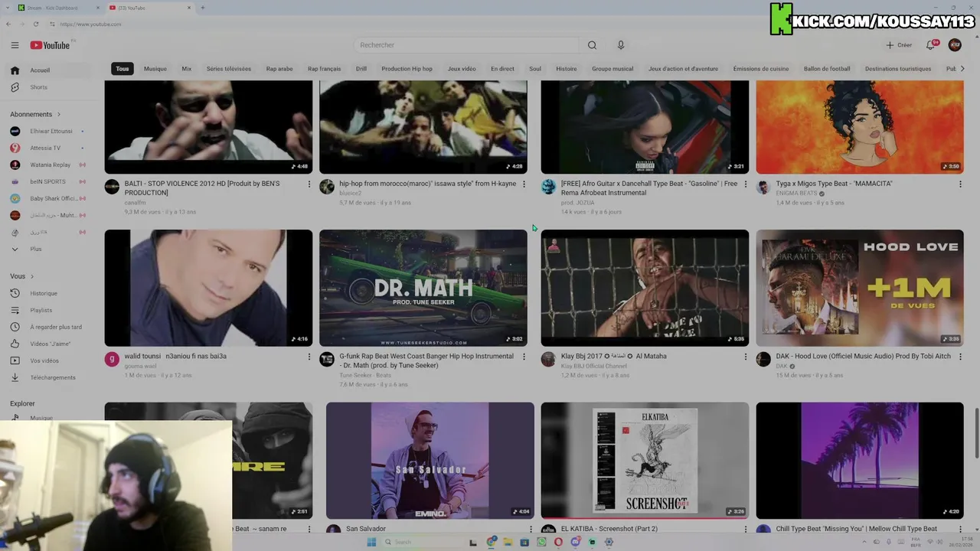Select the Rap arabe chip
This screenshot has height=551, width=980.
[279, 69]
